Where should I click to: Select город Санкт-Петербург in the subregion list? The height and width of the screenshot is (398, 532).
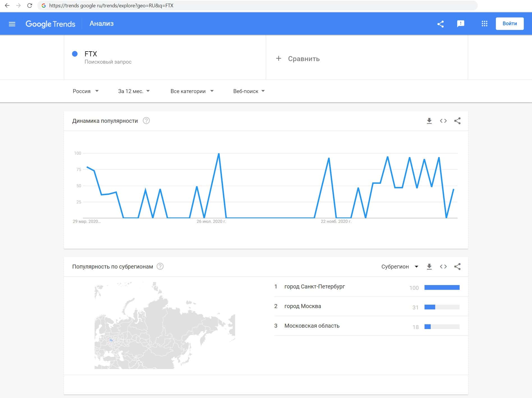coord(315,286)
